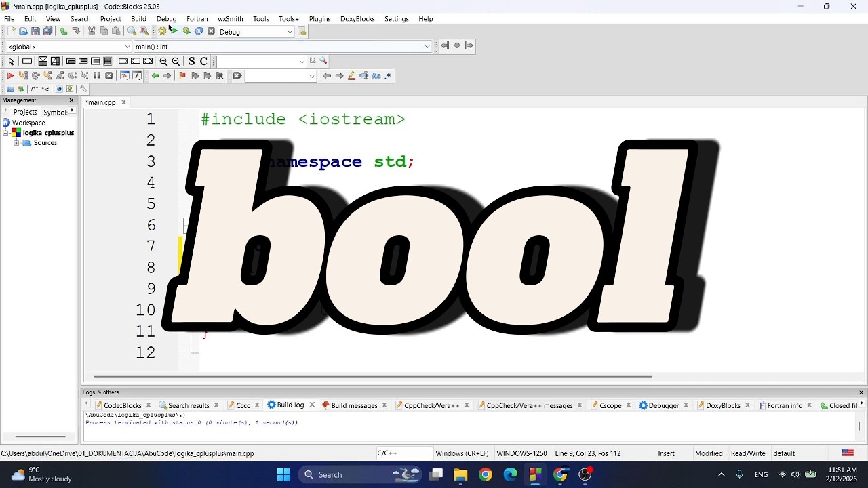This screenshot has width=868, height=488.
Task: Click the Selected text only icon
Action: point(363,76)
